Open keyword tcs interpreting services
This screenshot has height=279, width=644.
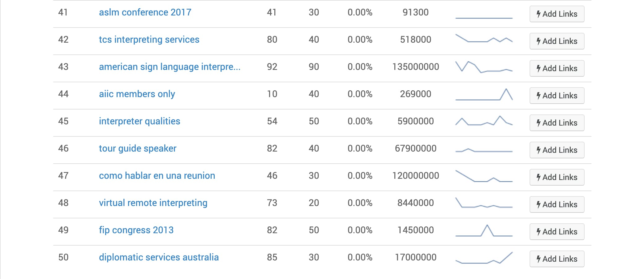[x=149, y=40]
